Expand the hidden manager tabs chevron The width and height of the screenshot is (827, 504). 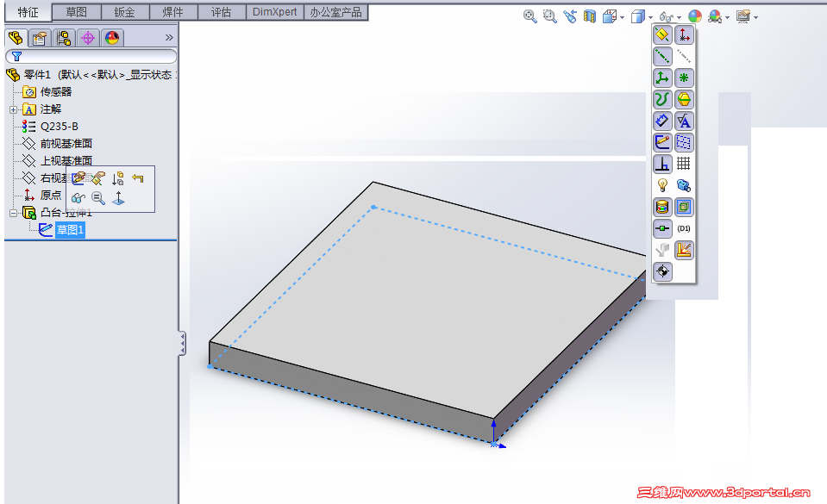(x=169, y=37)
